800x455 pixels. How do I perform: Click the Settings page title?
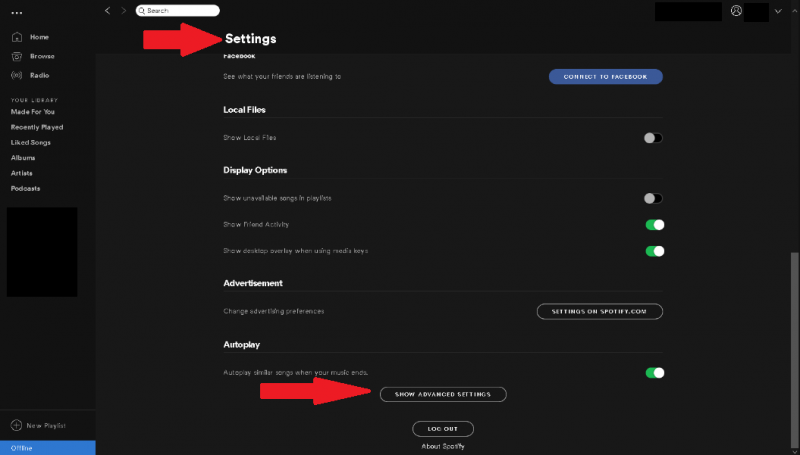[251, 39]
